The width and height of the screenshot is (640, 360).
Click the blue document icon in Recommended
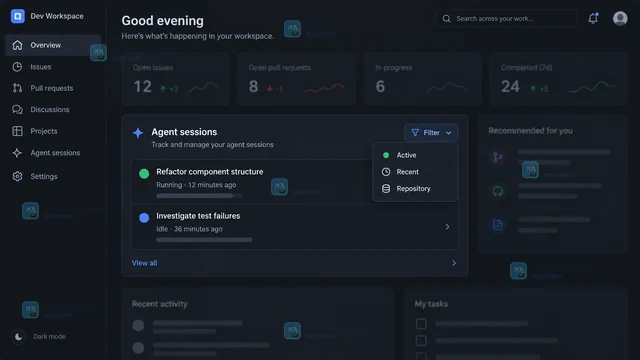coord(498,224)
